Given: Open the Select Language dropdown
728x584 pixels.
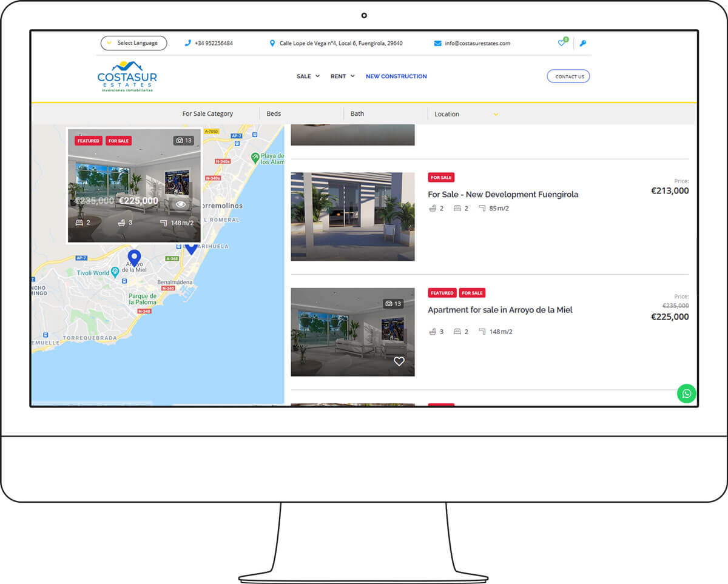Looking at the screenshot, I should click(x=133, y=43).
